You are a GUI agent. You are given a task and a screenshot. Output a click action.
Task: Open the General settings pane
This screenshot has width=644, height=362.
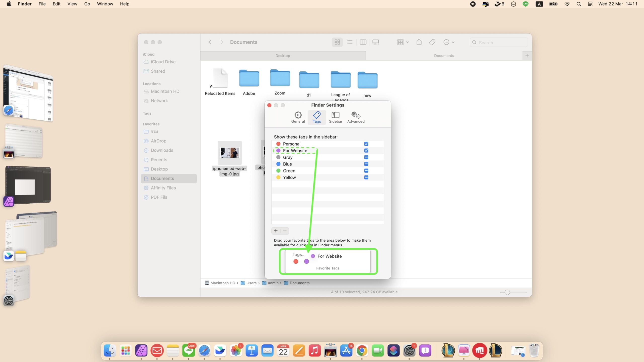pos(298,117)
